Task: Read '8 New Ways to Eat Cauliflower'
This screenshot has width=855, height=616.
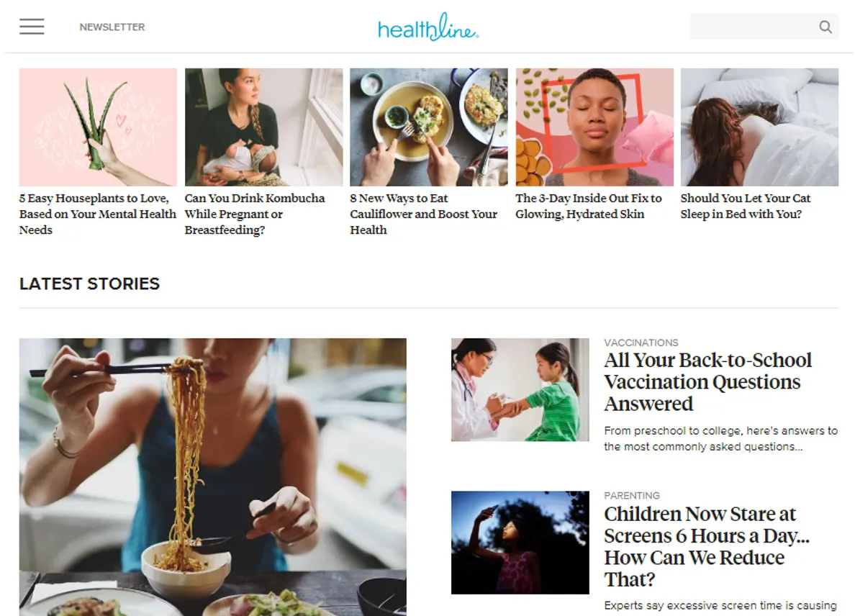Action: pos(424,214)
